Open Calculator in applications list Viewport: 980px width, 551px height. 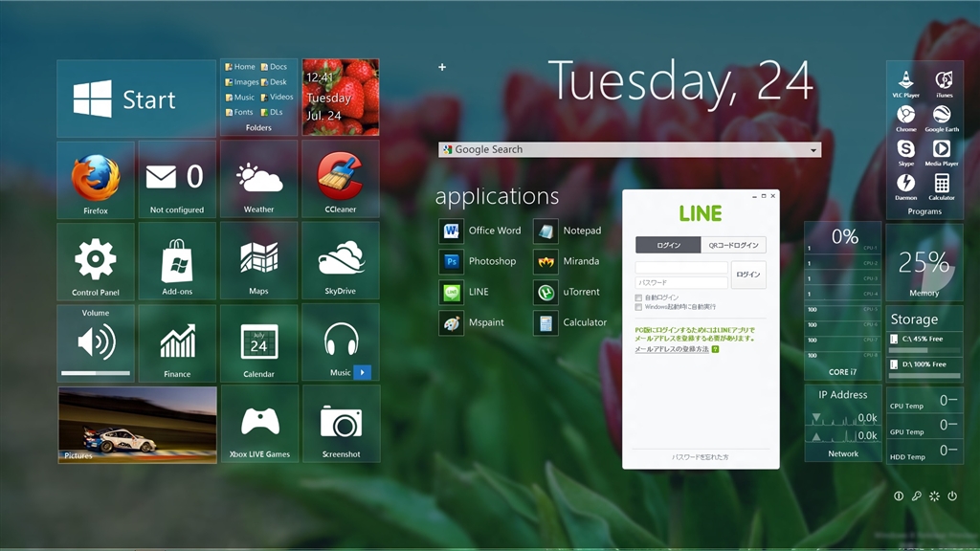pyautogui.click(x=570, y=322)
